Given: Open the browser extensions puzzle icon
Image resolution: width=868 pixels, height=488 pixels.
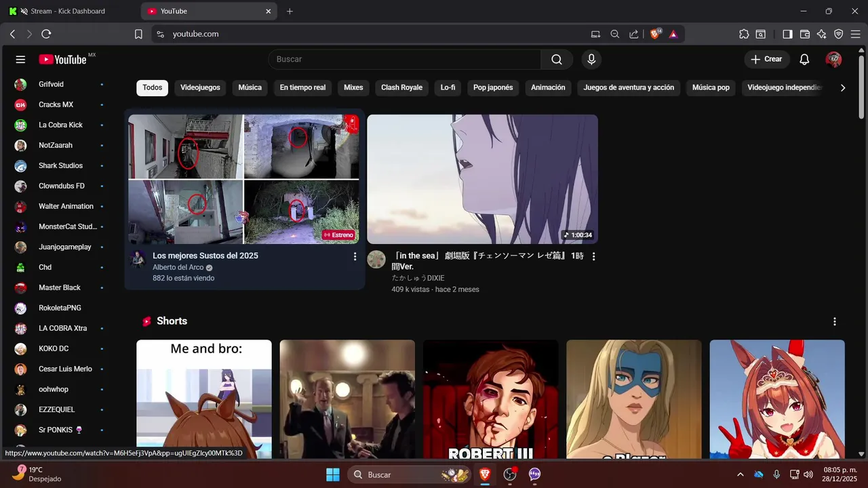Looking at the screenshot, I should pos(744,34).
